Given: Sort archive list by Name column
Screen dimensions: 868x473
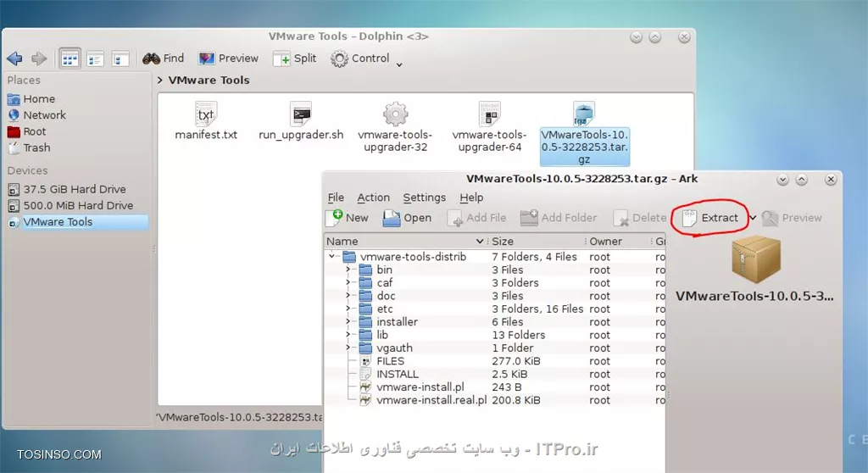Looking at the screenshot, I should coord(405,242).
